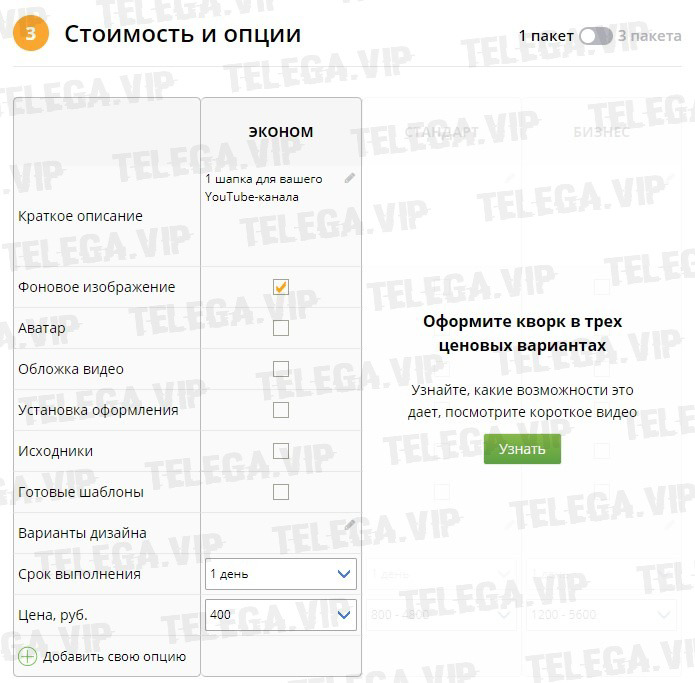The image size is (695, 683).
Task: Tick the Обложка видео checkbox
Action: (281, 369)
